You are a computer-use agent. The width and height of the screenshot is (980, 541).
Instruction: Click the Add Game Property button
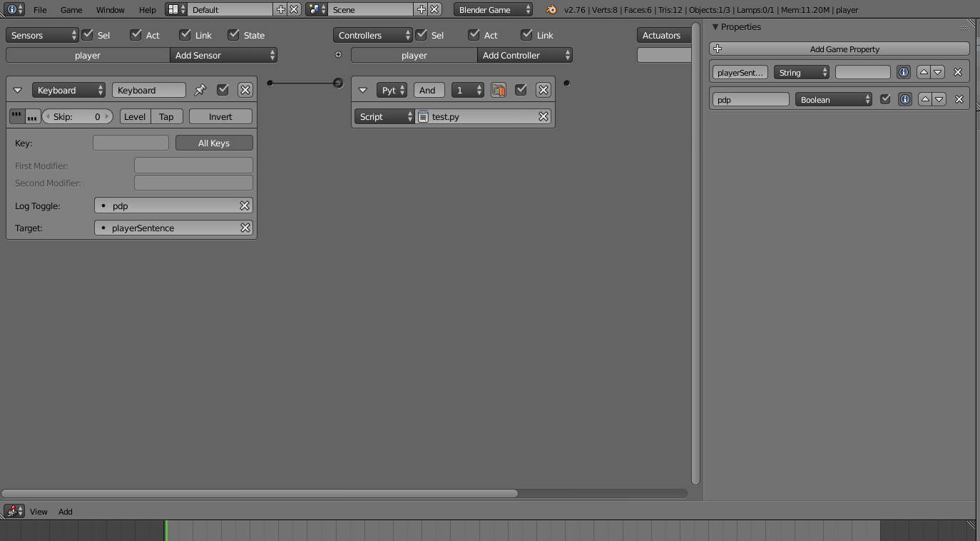click(x=839, y=49)
